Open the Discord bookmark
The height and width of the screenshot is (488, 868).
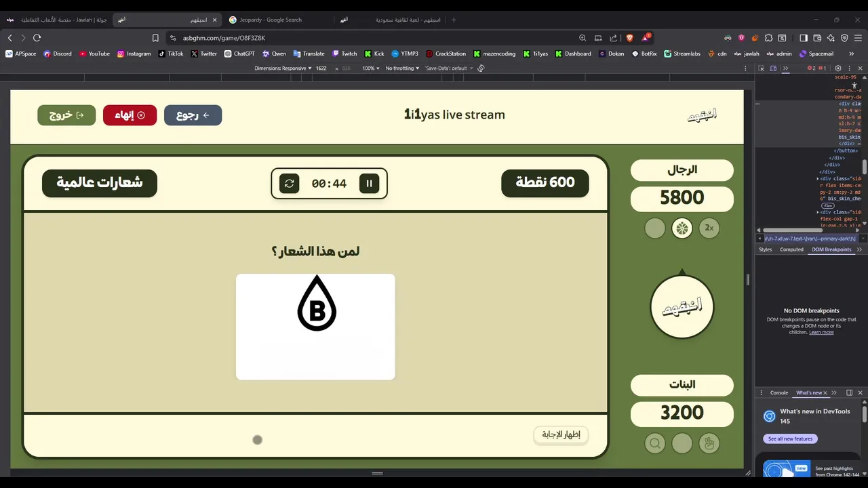pyautogui.click(x=57, y=54)
